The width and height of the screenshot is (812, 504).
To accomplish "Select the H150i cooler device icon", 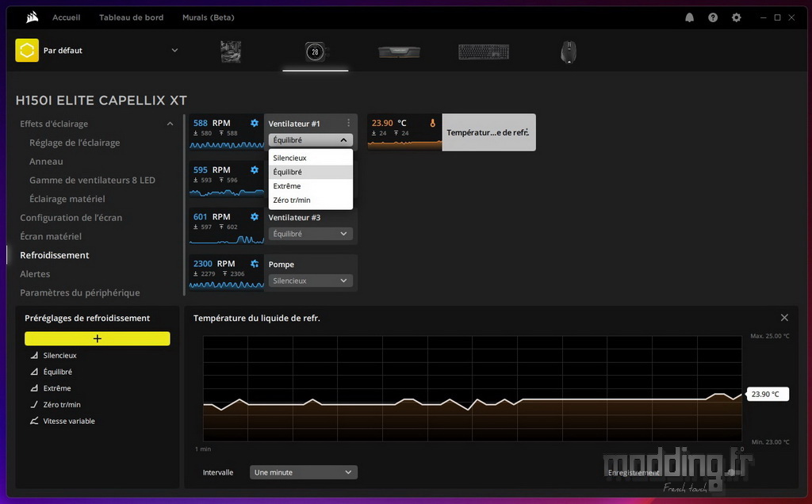I will coord(315,52).
